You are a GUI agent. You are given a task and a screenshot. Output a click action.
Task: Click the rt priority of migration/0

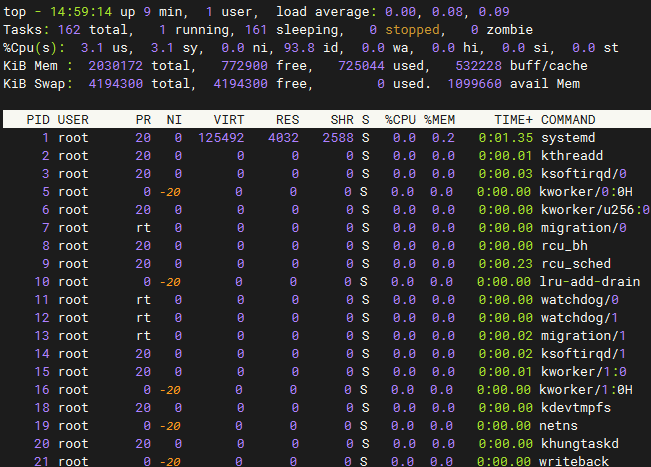[143, 227]
